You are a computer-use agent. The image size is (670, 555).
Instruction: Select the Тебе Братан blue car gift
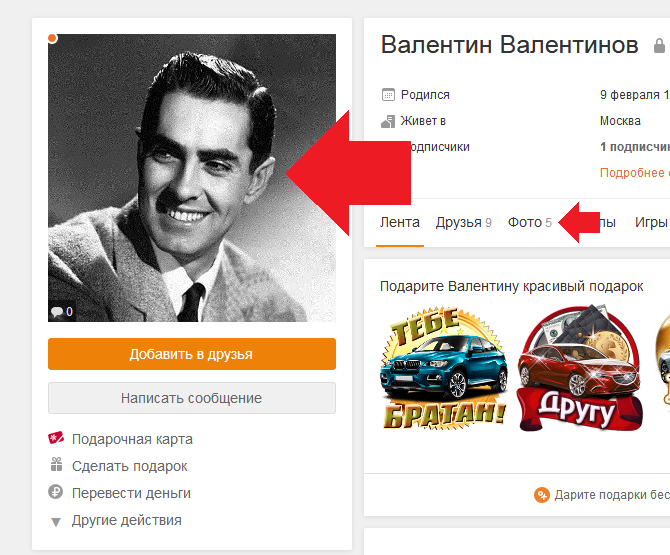(x=444, y=368)
